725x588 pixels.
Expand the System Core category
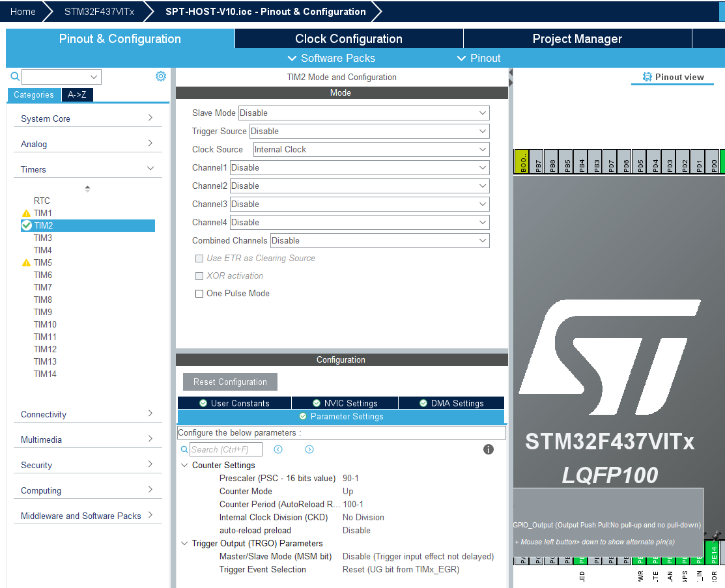click(88, 119)
